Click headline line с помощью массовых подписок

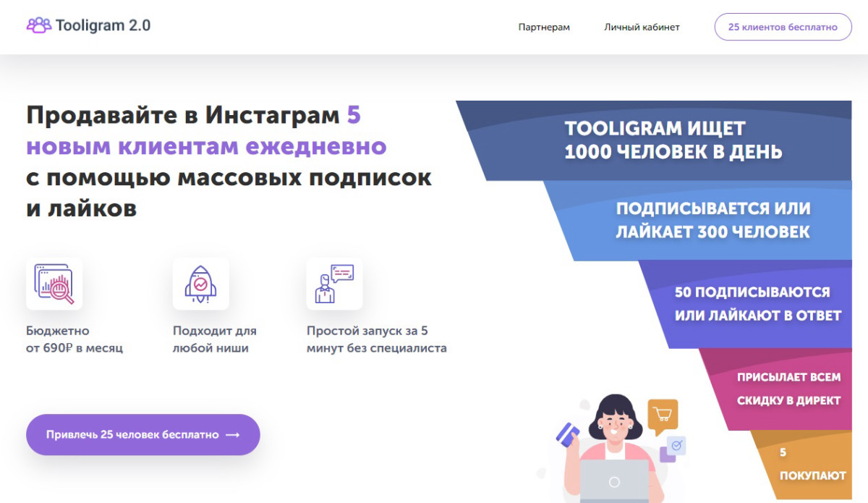click(x=229, y=178)
